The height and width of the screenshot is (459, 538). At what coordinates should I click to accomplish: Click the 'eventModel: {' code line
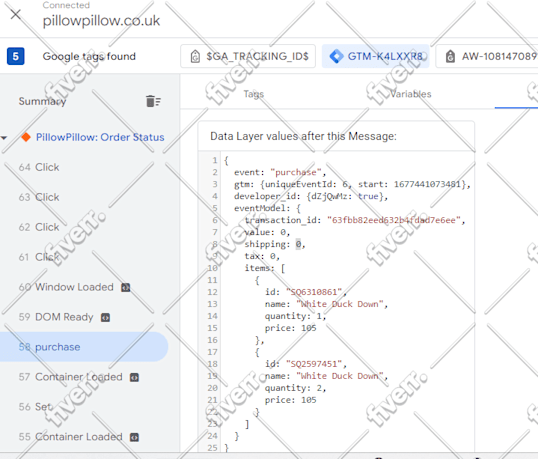267,208
